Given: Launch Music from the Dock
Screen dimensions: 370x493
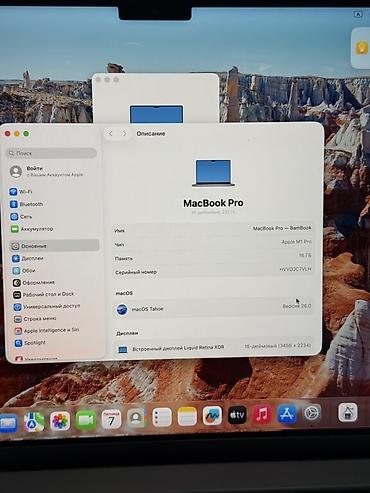Looking at the screenshot, I should tap(262, 414).
